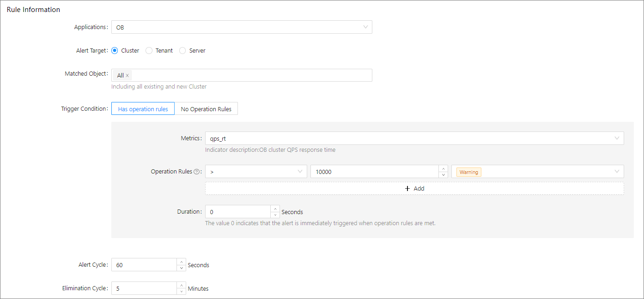Click the Matched Object input field
This screenshot has height=299, width=644.
coord(249,75)
